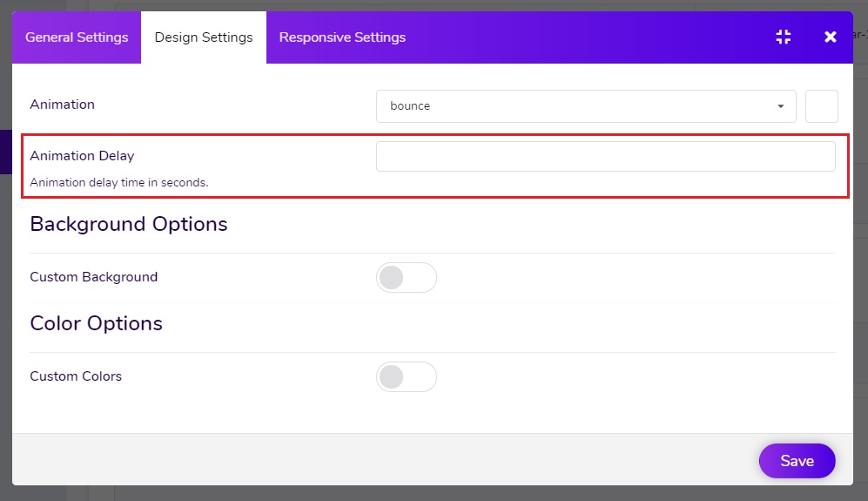Viewport: 868px width, 501px height.
Task: Click the Custom Background label text
Action: [x=93, y=276]
